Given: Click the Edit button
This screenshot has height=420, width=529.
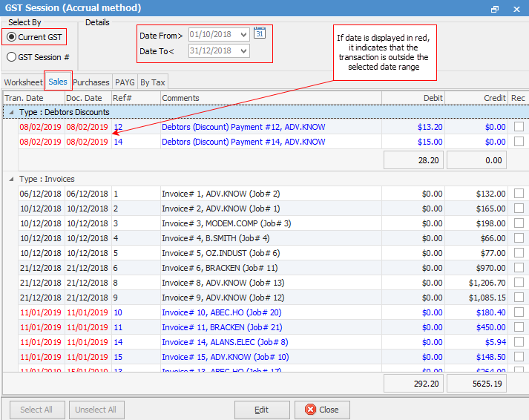Looking at the screenshot, I should click(x=261, y=410).
